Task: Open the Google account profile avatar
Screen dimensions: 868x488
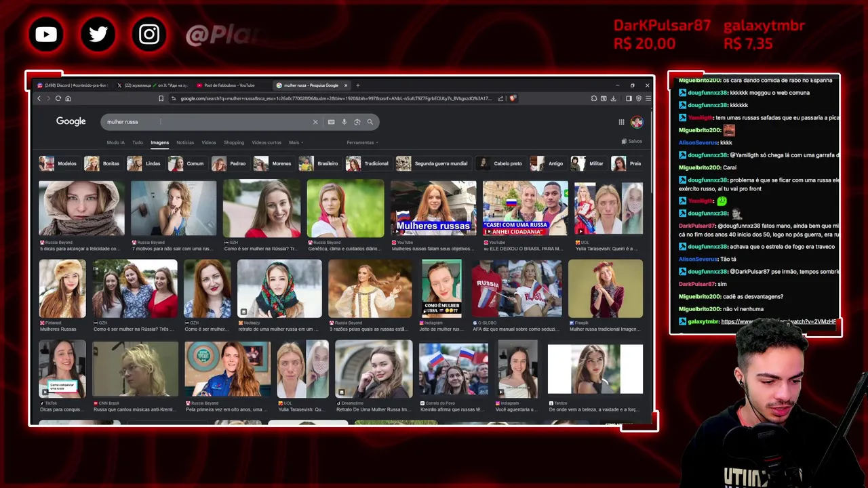Action: point(637,122)
